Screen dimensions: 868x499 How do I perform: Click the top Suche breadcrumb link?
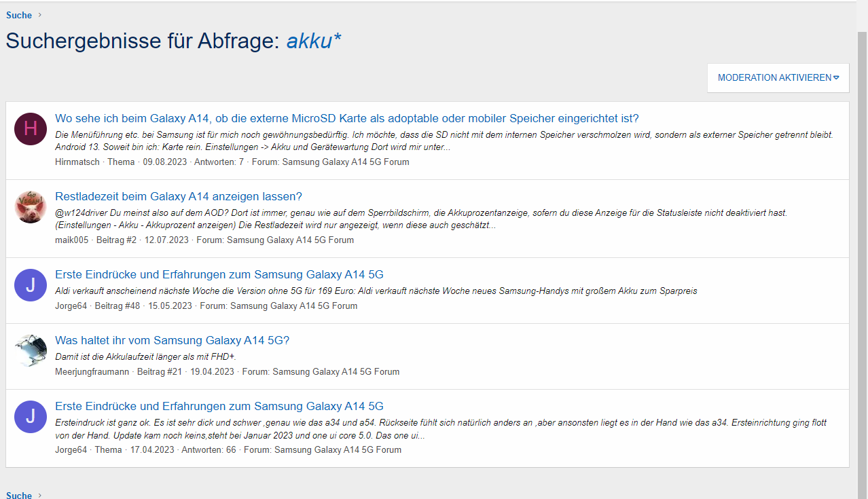pyautogui.click(x=19, y=15)
